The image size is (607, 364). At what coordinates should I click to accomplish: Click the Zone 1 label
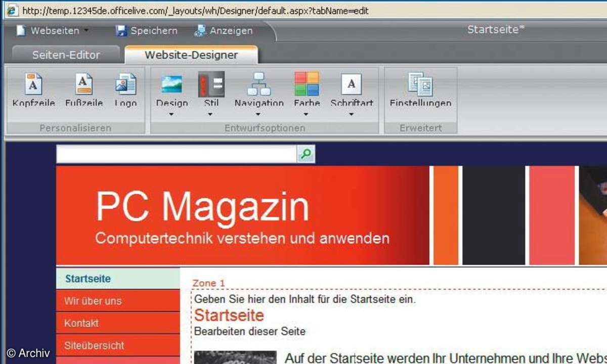click(x=209, y=283)
